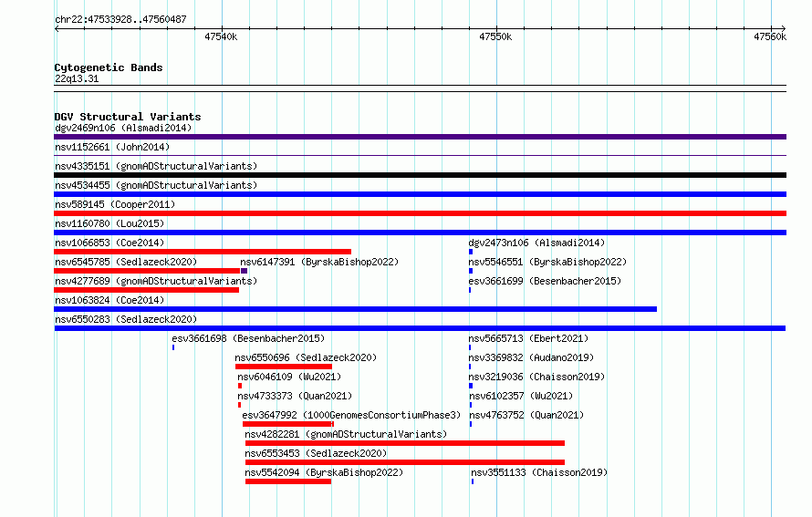Open nsv1066853 (Coe2014) variant label
This screenshot has height=517, width=812.
109,243
